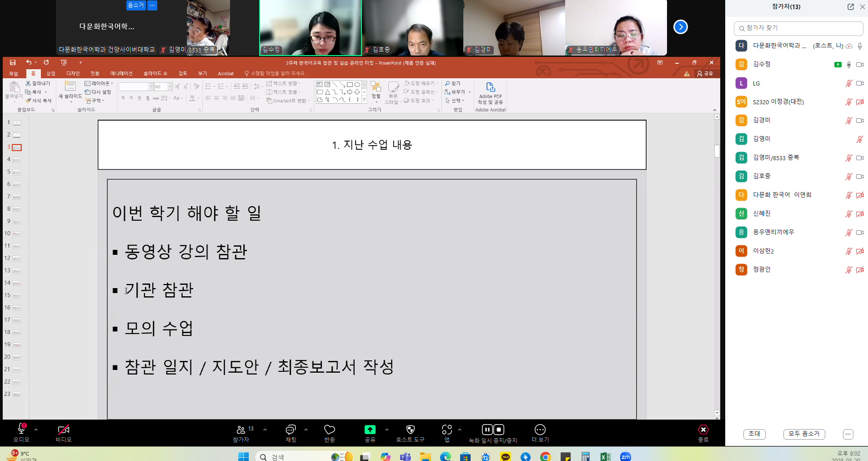Switch to the Acrobat ribbon tab

click(x=226, y=73)
